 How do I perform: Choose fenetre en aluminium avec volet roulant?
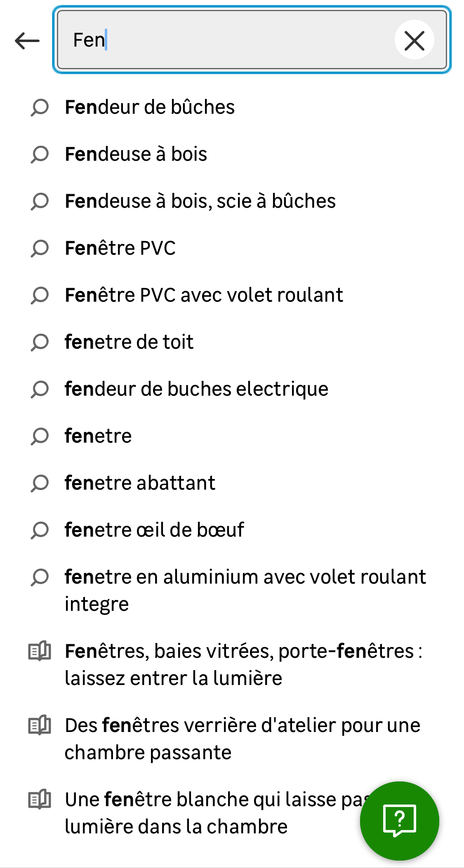pyautogui.click(x=245, y=590)
